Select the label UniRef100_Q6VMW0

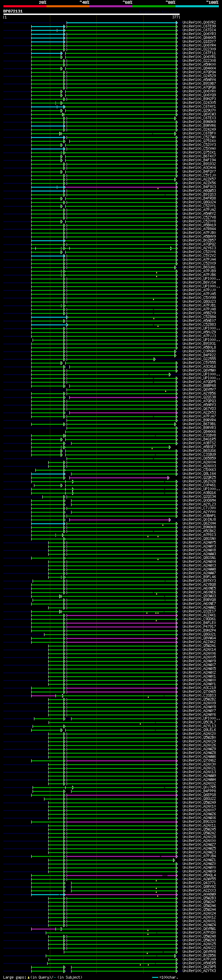199,371
